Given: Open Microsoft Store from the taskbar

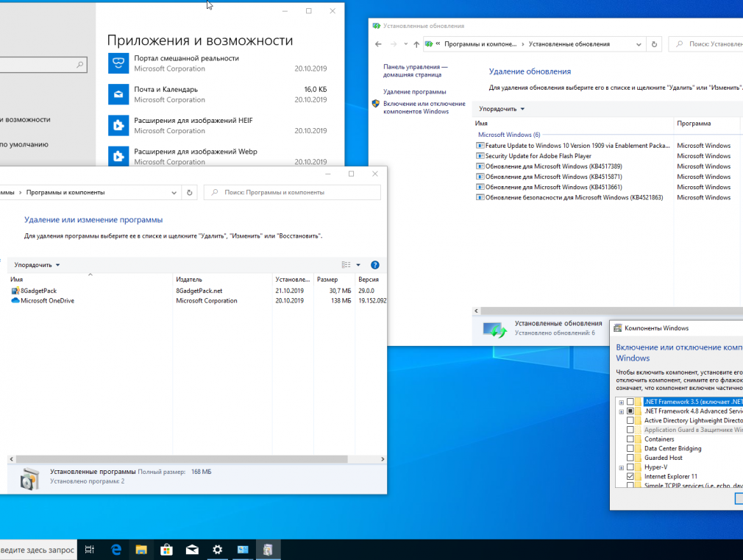Looking at the screenshot, I should pos(166,550).
